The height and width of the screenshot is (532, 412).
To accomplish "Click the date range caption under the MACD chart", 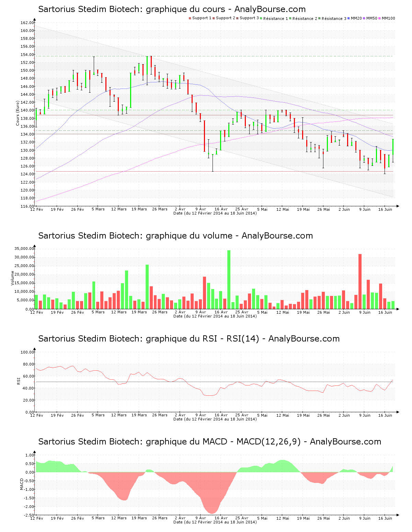I will pos(215,522).
